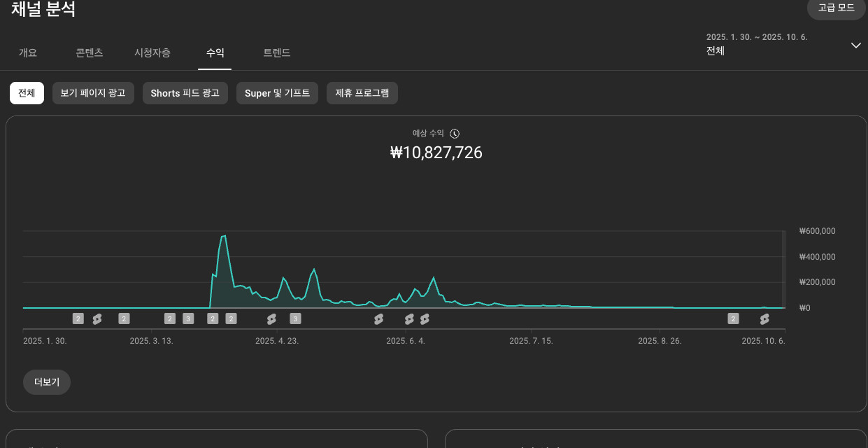Expand the date range dropdown arrow
Screen dimensions: 868x448
tap(855, 45)
